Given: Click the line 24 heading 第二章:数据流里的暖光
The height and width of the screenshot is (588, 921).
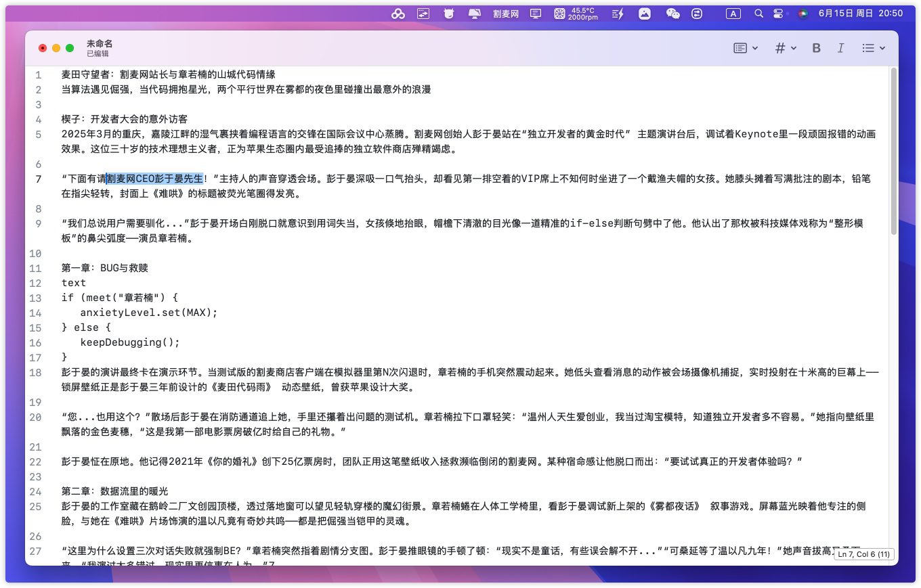Looking at the screenshot, I should (114, 491).
